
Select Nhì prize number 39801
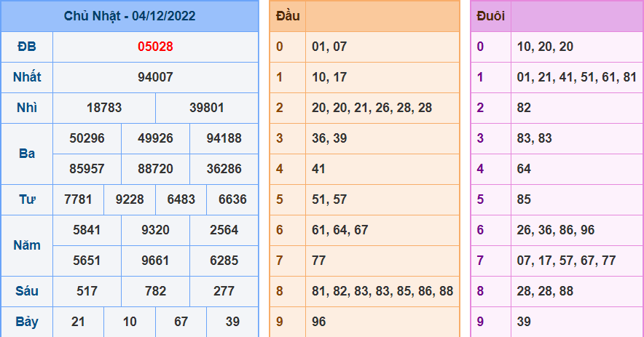(x=207, y=108)
